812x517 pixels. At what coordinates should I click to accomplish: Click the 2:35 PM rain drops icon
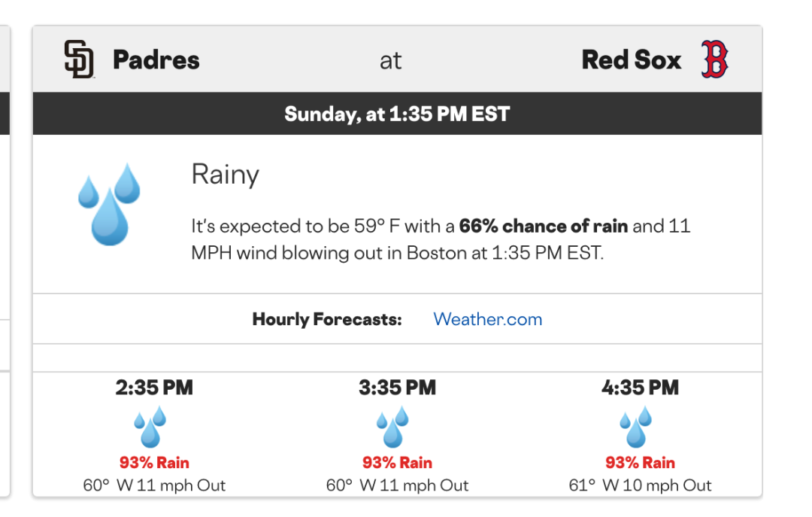pos(150,427)
